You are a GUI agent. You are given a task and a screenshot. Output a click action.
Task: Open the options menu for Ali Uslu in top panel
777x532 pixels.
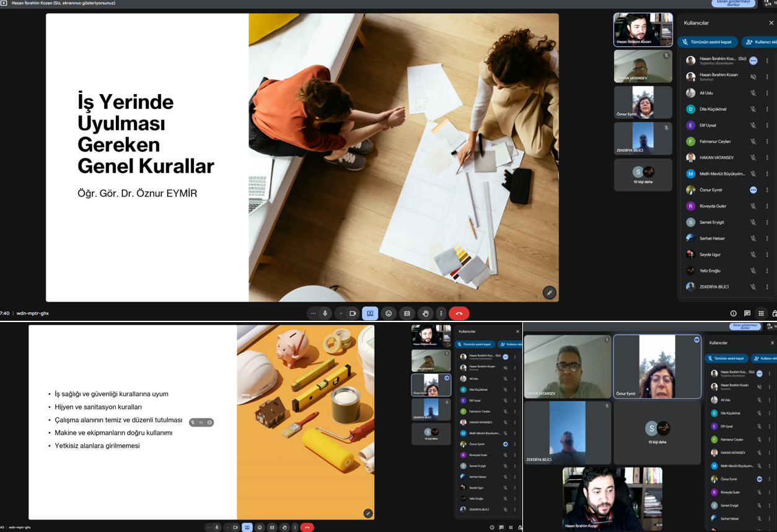click(x=767, y=93)
